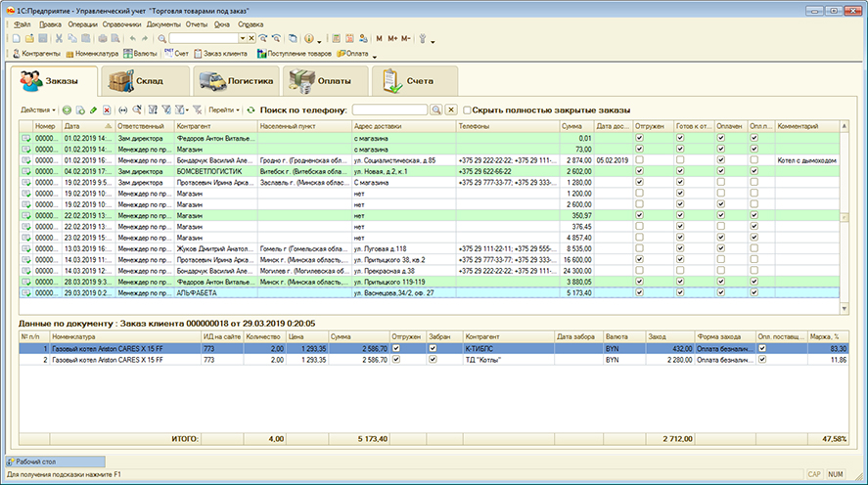Click the 'Поступление товаров' toolbar button
Viewport: 868px width, 485px height.
pyautogui.click(x=296, y=53)
